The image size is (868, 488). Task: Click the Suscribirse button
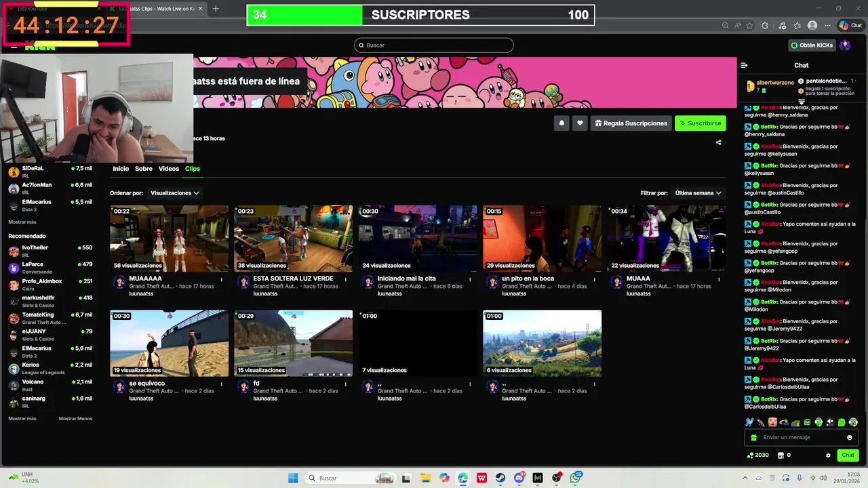point(701,123)
